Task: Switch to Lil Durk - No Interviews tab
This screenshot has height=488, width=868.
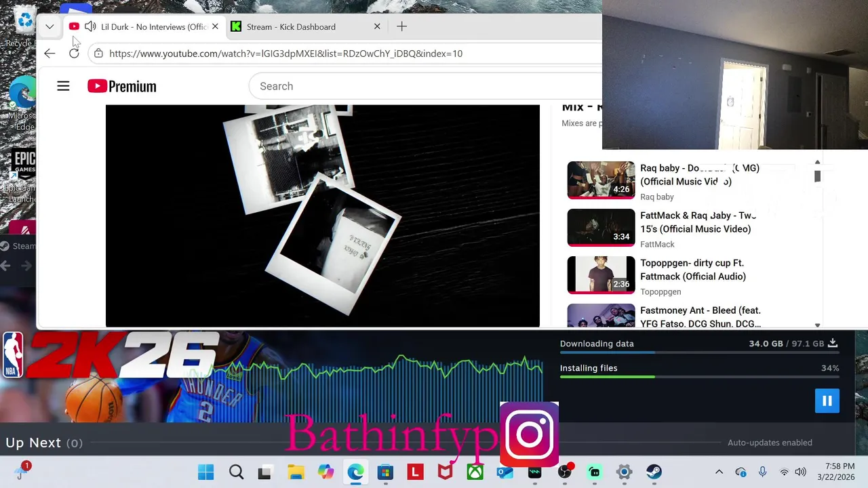Action: click(144, 26)
